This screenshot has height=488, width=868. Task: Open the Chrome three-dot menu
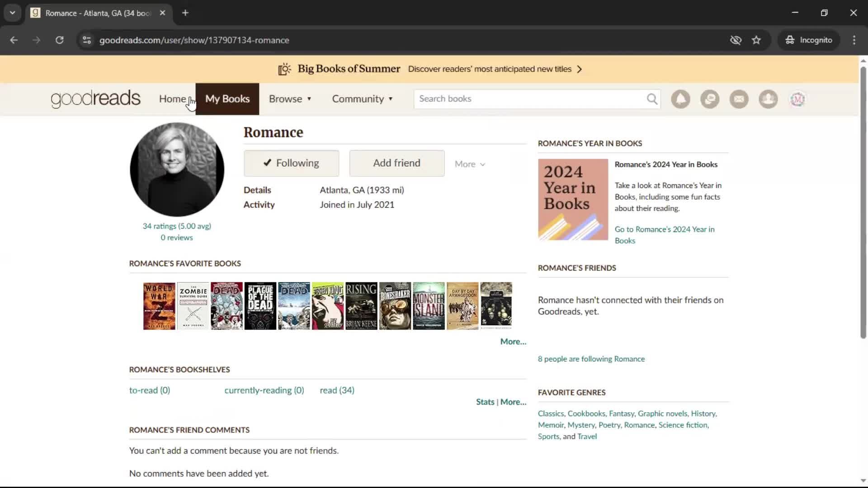click(x=854, y=40)
